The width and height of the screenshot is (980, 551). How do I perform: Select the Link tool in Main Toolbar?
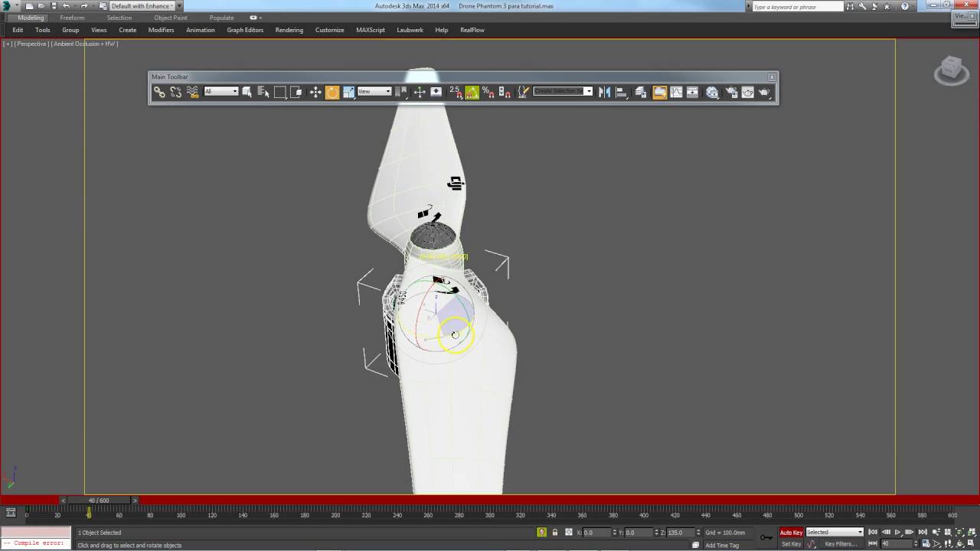tap(159, 92)
